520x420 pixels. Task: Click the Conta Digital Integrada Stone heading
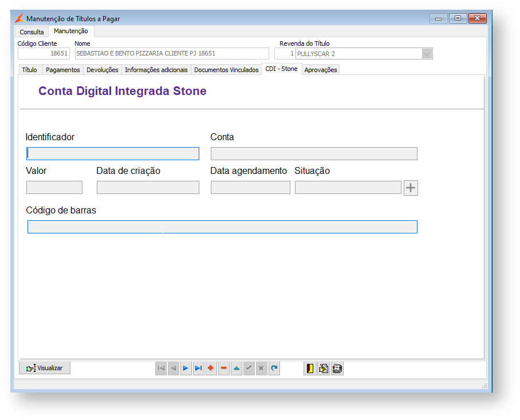point(123,91)
